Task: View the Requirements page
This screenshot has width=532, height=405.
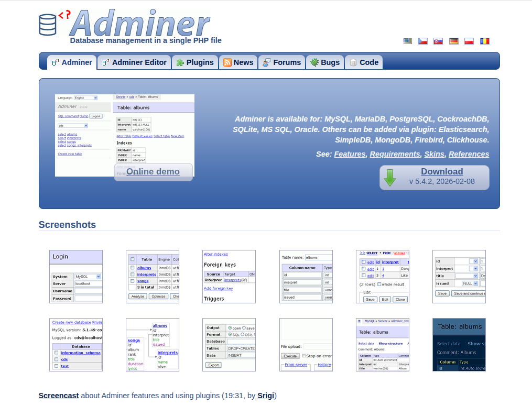Action: point(395,154)
